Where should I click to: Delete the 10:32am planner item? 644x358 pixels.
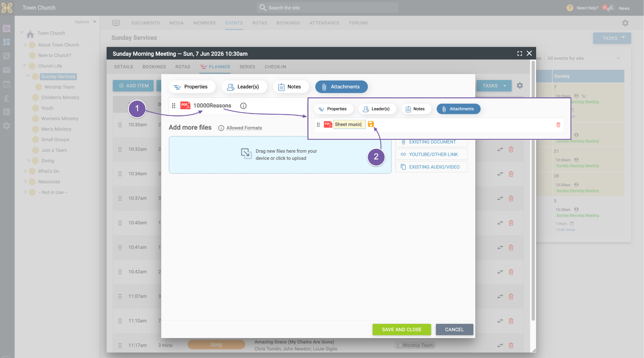point(511,149)
